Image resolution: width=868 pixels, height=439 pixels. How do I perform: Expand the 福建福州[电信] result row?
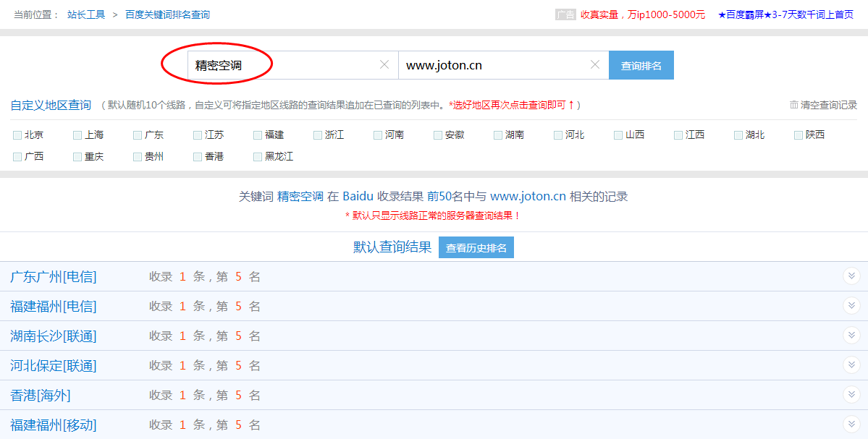pyautogui.click(x=851, y=306)
